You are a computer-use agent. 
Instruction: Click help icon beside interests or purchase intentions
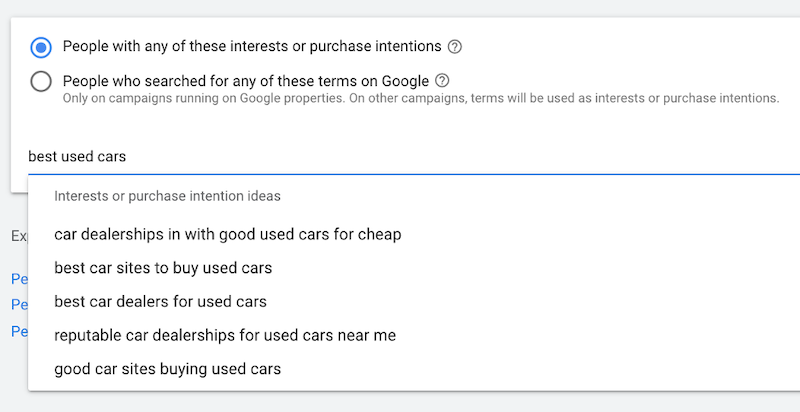pyautogui.click(x=455, y=47)
